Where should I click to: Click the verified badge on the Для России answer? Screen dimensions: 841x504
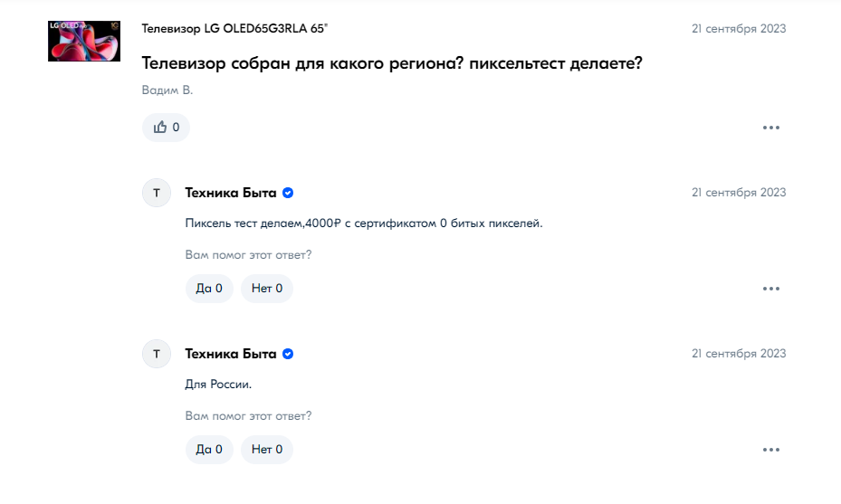point(288,354)
